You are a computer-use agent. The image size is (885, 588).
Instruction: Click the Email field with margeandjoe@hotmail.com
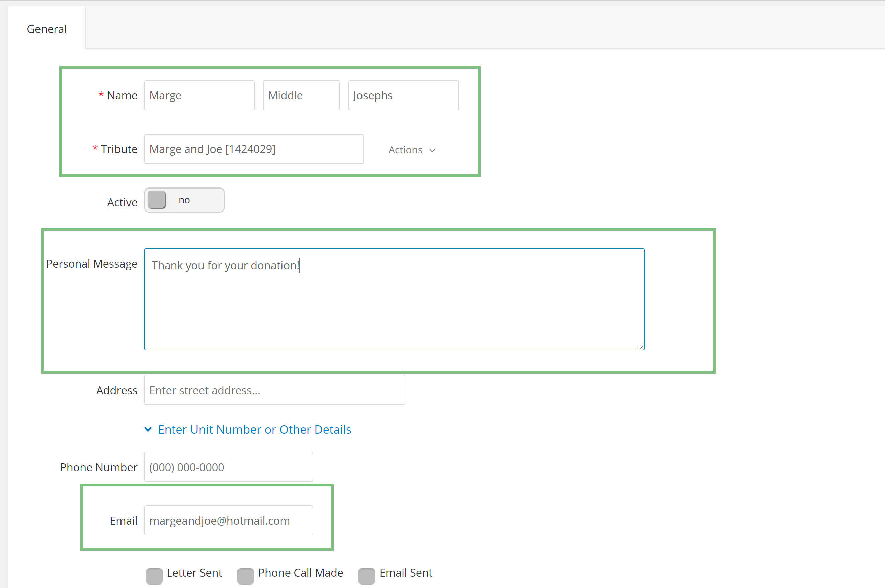(228, 520)
